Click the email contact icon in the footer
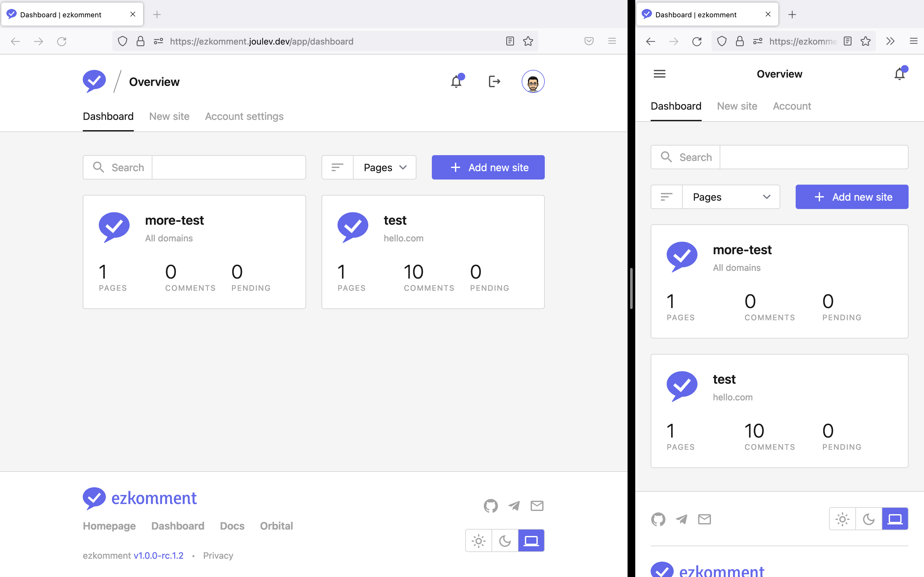The image size is (924, 577). 537,506
